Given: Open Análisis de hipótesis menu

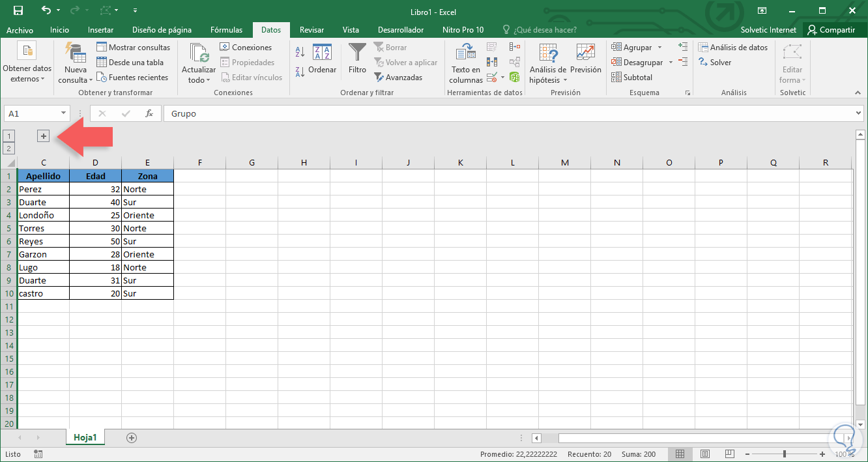Looking at the screenshot, I should [548, 63].
